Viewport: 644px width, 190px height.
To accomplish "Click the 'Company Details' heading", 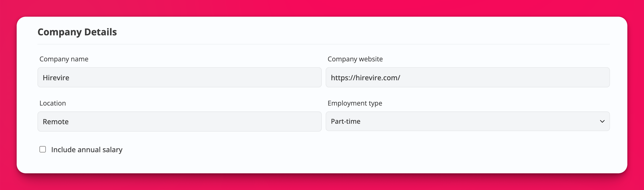I will pyautogui.click(x=77, y=32).
